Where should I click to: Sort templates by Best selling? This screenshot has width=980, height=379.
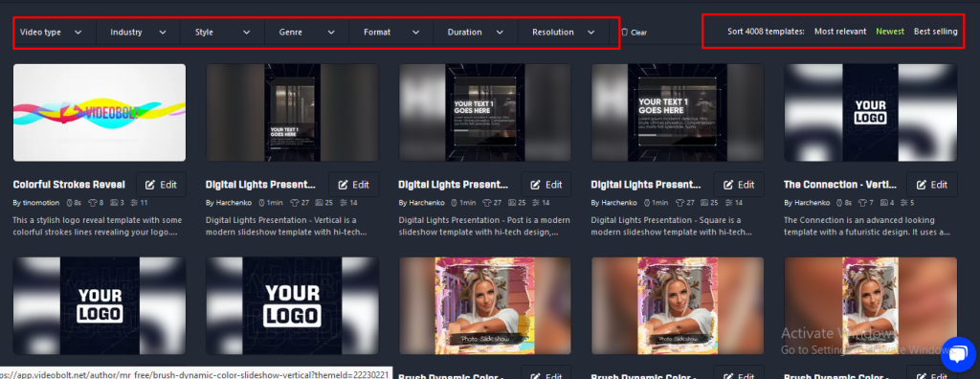(x=936, y=32)
